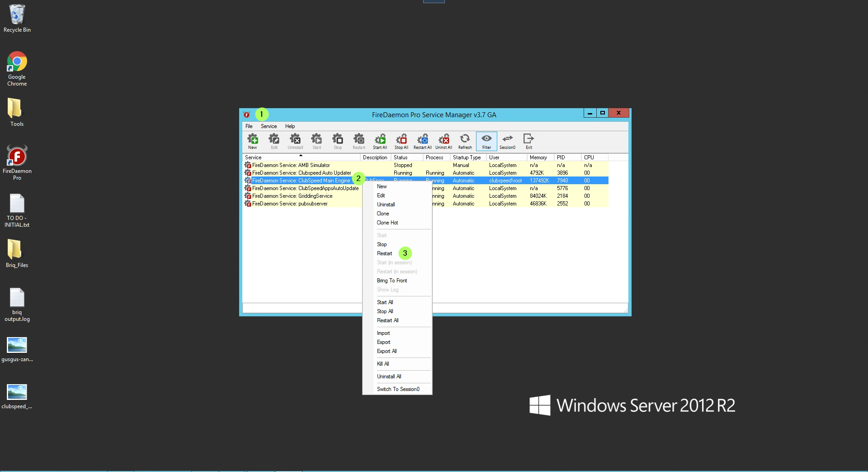Open the Service menu
This screenshot has height=472, width=868.
coord(269,126)
